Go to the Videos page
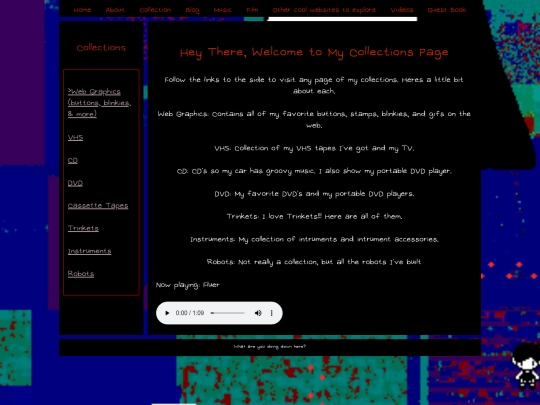Image resolution: width=540 pixels, height=405 pixels. (x=402, y=10)
